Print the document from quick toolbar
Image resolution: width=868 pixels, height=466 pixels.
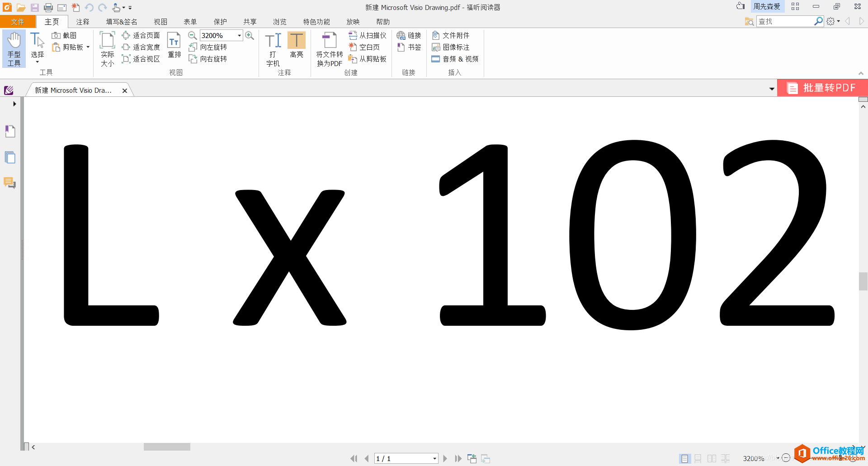tap(48, 7)
